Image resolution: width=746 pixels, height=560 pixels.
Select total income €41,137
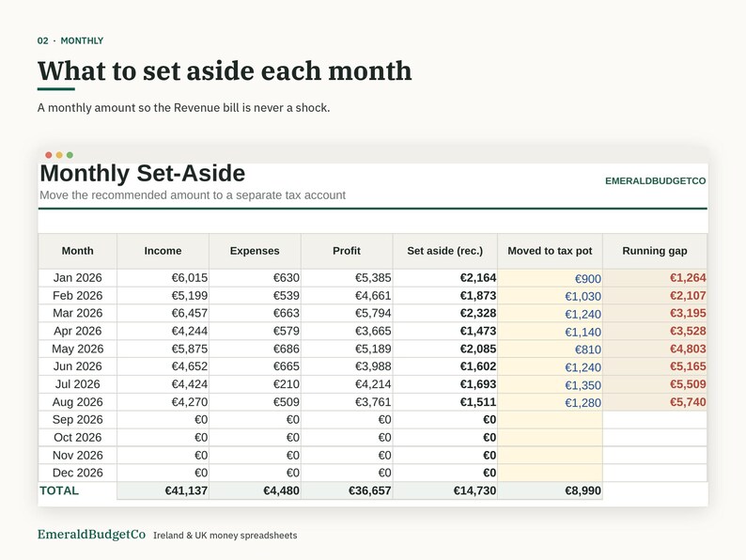(163, 490)
